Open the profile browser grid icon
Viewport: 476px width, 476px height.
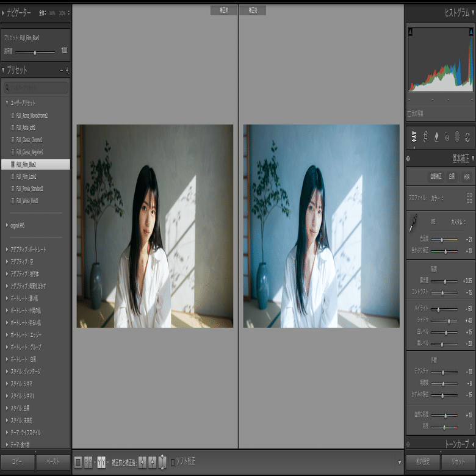click(x=469, y=198)
